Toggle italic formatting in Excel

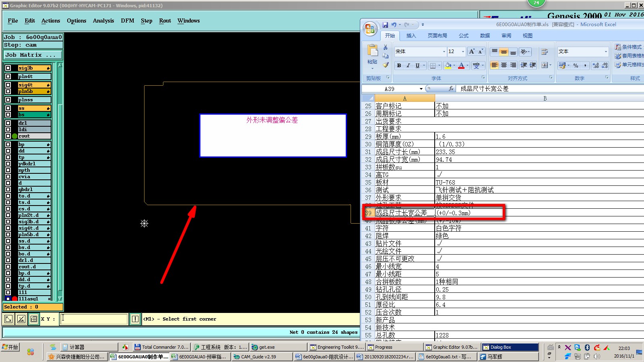(x=408, y=65)
